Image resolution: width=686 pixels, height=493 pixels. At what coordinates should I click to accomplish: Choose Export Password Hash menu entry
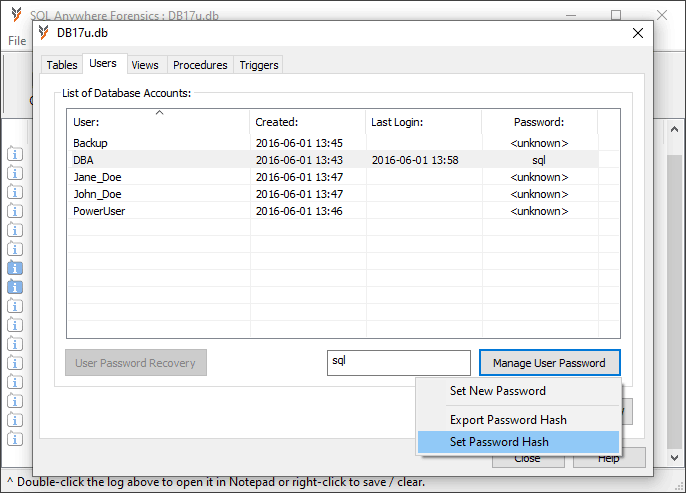(x=518, y=420)
